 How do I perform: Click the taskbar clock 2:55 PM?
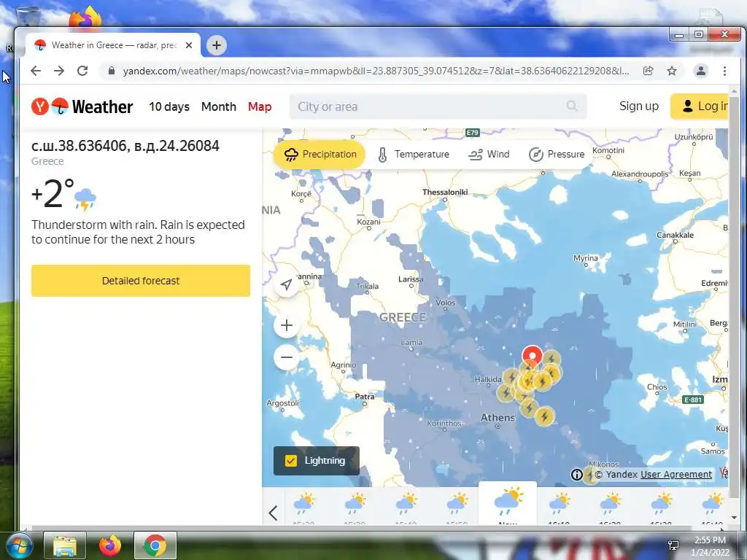point(710,540)
